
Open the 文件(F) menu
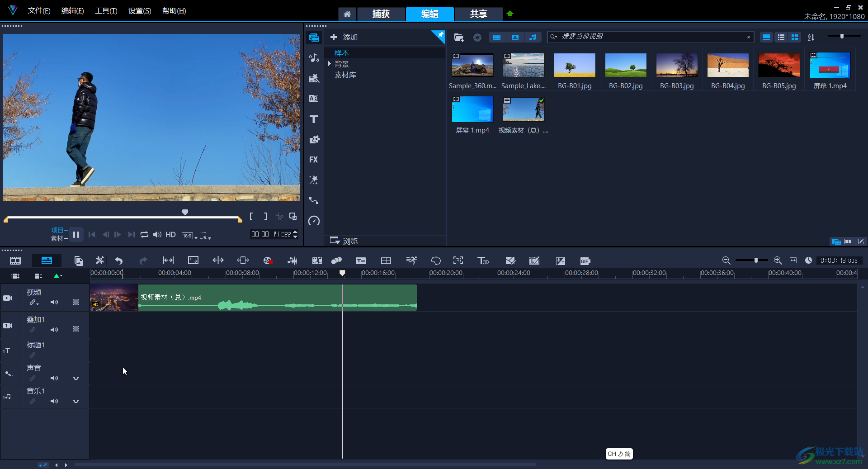39,11
